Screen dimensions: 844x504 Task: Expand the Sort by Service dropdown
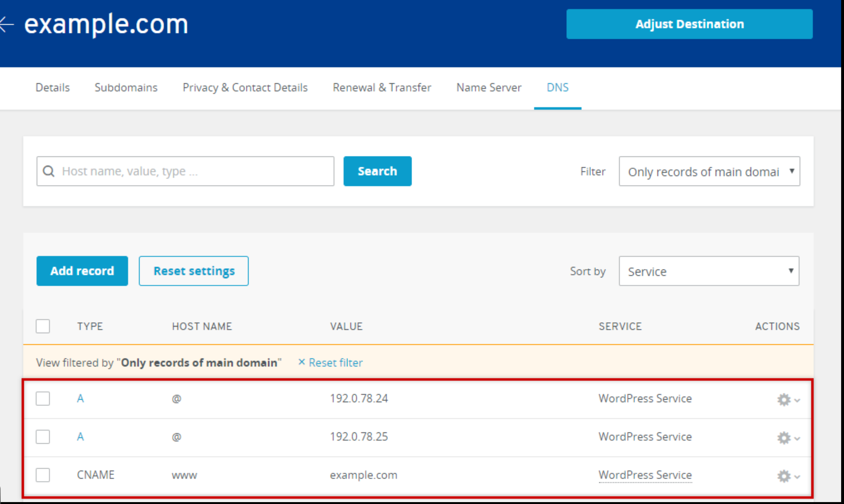point(708,271)
